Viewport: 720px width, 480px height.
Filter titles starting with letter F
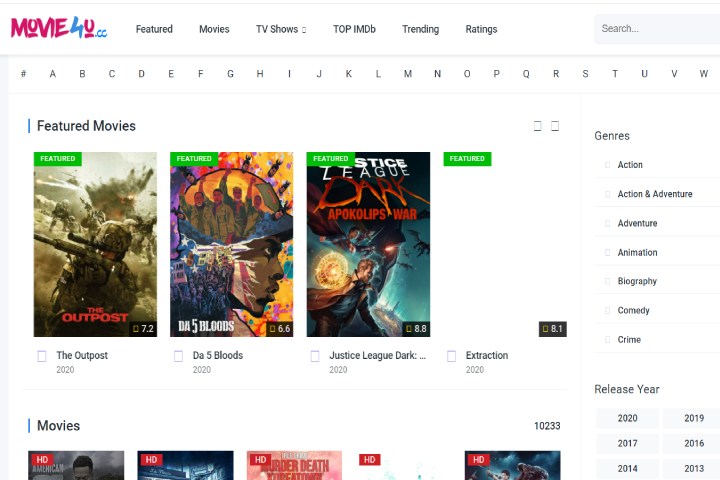click(x=201, y=73)
